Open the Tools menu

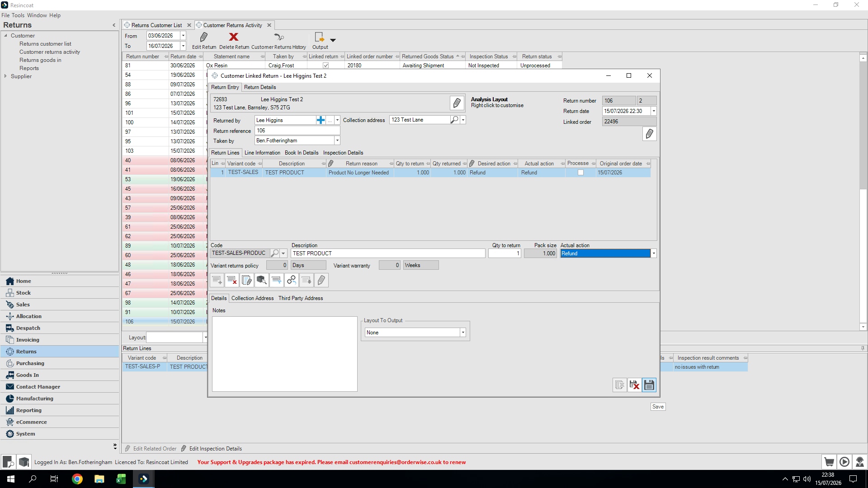(18, 15)
